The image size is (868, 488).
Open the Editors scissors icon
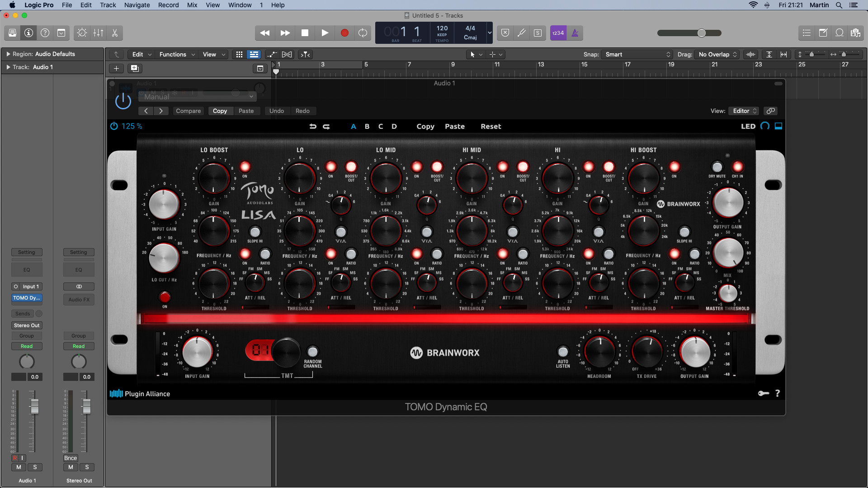click(x=114, y=33)
